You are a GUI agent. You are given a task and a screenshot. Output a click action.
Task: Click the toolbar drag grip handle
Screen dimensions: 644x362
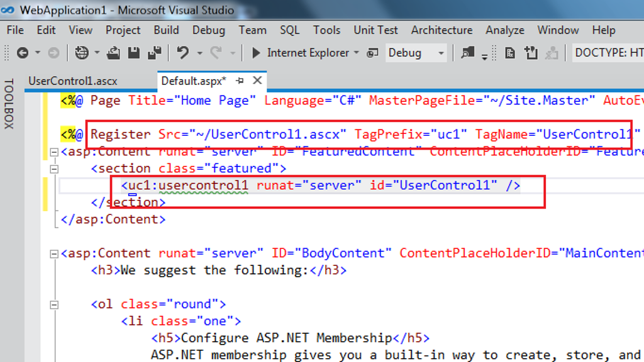[6, 53]
